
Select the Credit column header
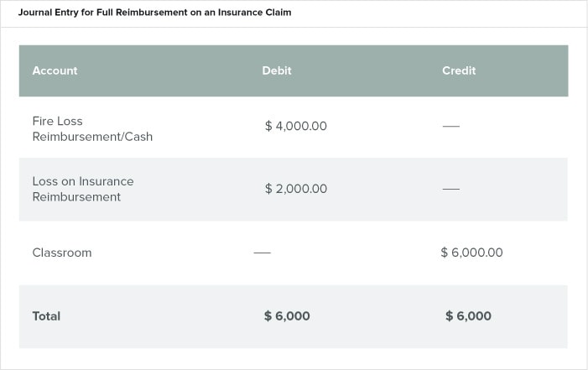pos(459,70)
